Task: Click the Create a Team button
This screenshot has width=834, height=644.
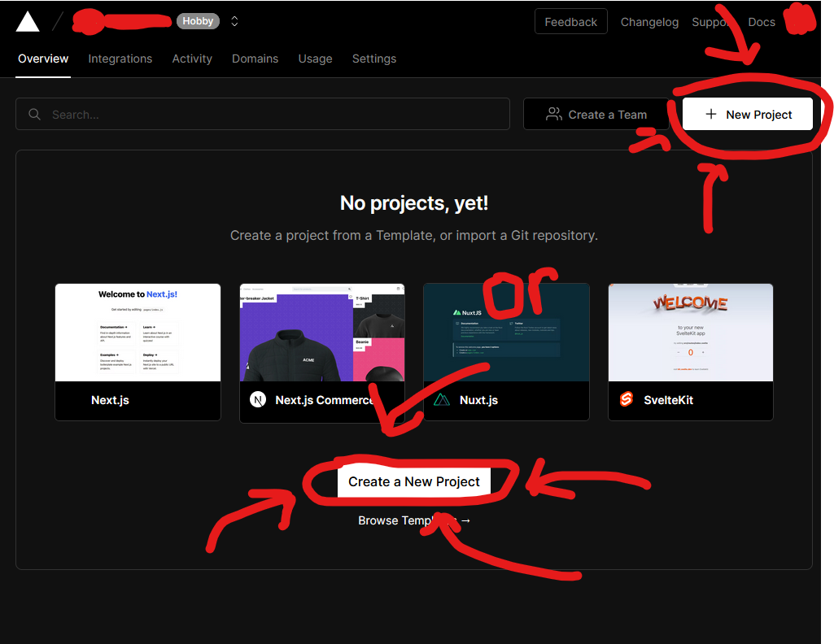Action: (596, 114)
